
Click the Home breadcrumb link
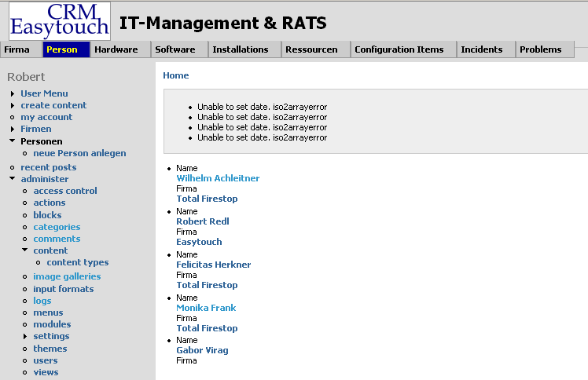pyautogui.click(x=175, y=75)
